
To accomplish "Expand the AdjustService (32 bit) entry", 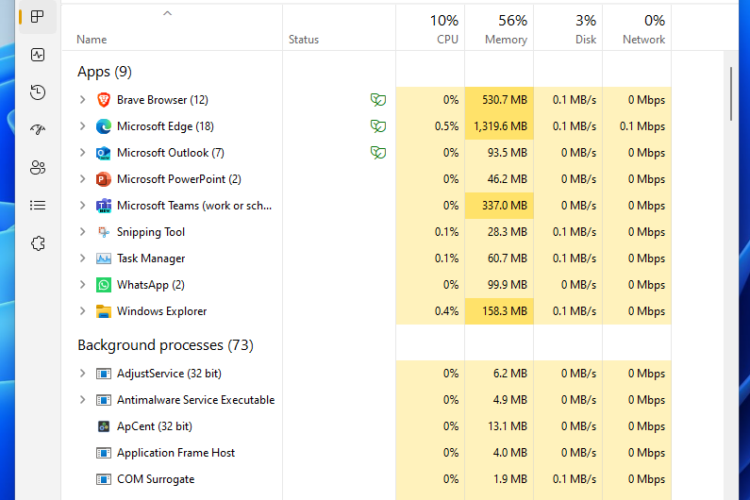I will pos(82,373).
